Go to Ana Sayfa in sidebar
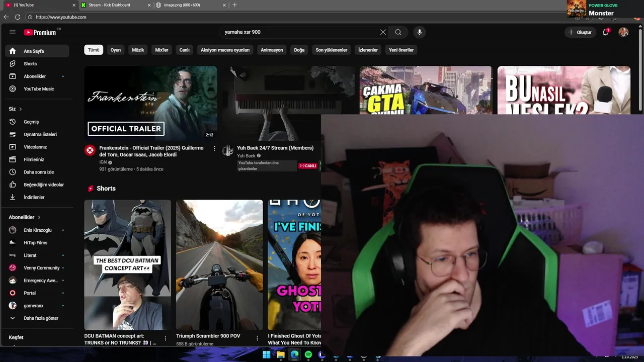The image size is (644, 362). pos(37,51)
